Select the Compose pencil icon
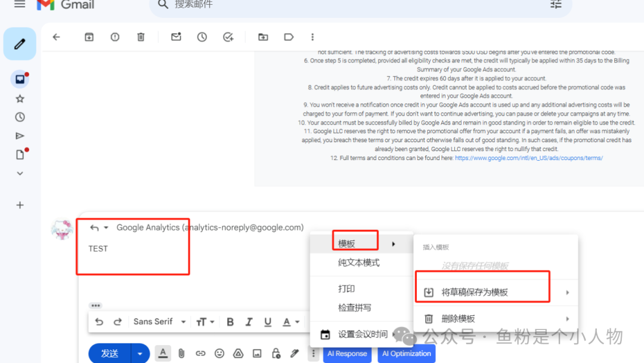 click(20, 44)
